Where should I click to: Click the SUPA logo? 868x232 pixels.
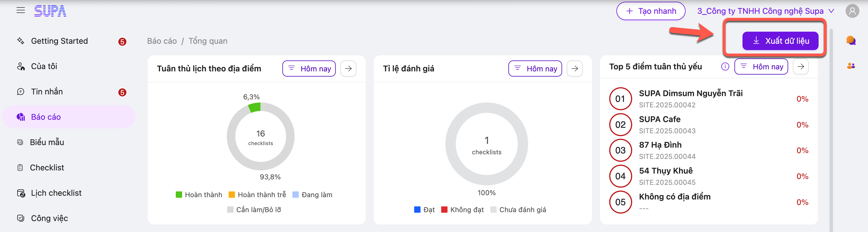[50, 11]
